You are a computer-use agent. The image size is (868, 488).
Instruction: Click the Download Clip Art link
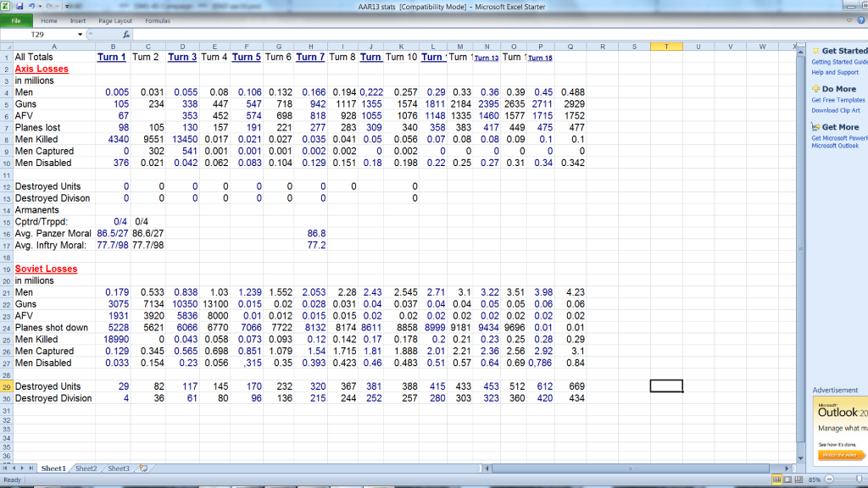835,110
